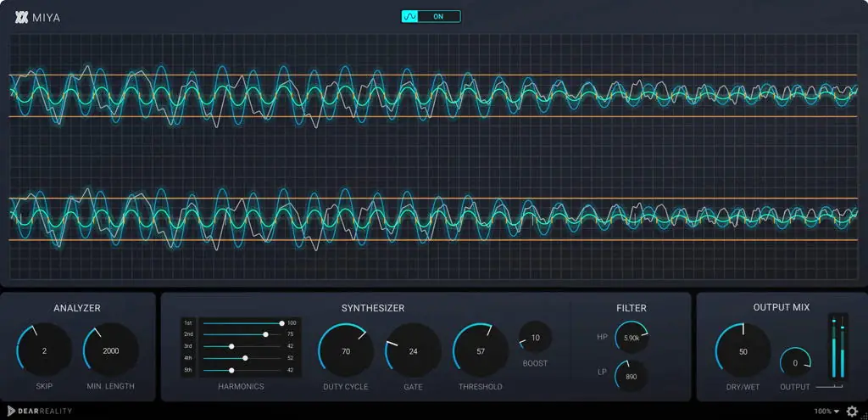
Task: Click the HP filter knob
Action: (632, 337)
